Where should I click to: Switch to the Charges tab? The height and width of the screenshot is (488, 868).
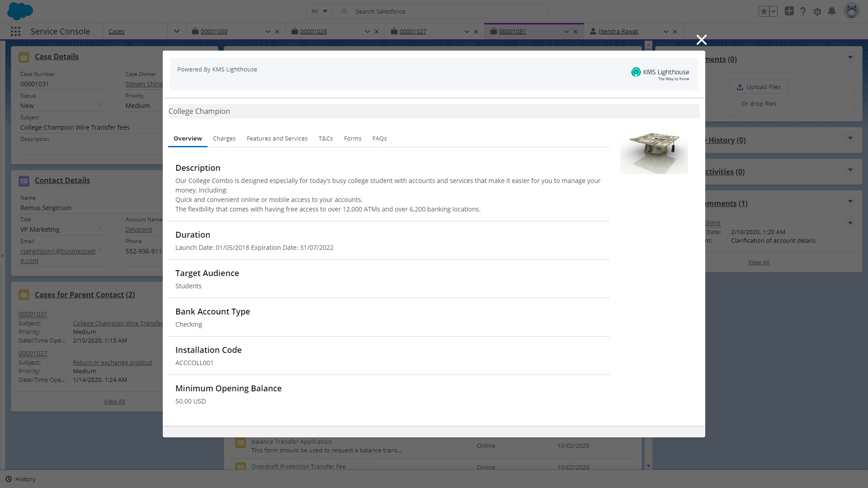[224, 138]
